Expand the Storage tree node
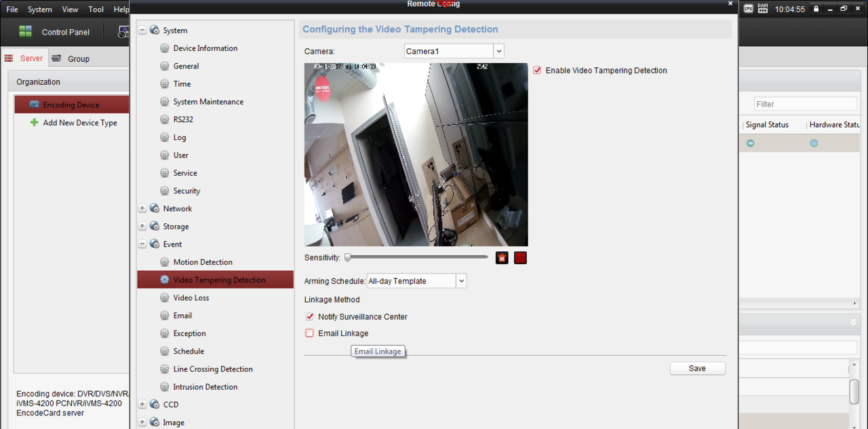The width and height of the screenshot is (868, 429). 142,226
